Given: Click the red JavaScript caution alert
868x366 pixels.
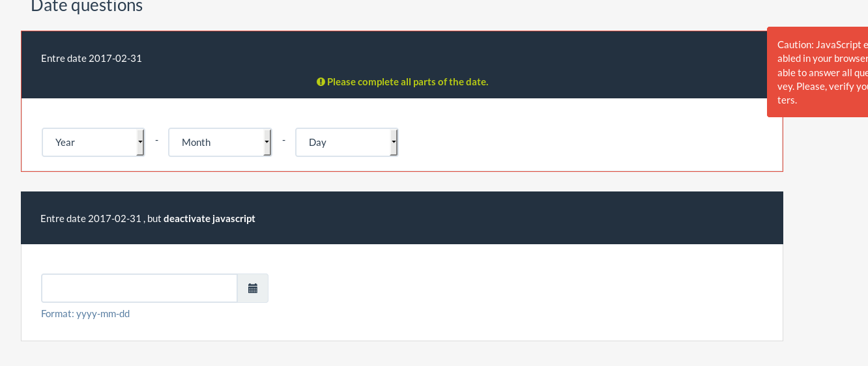Looking at the screenshot, I should (x=817, y=72).
